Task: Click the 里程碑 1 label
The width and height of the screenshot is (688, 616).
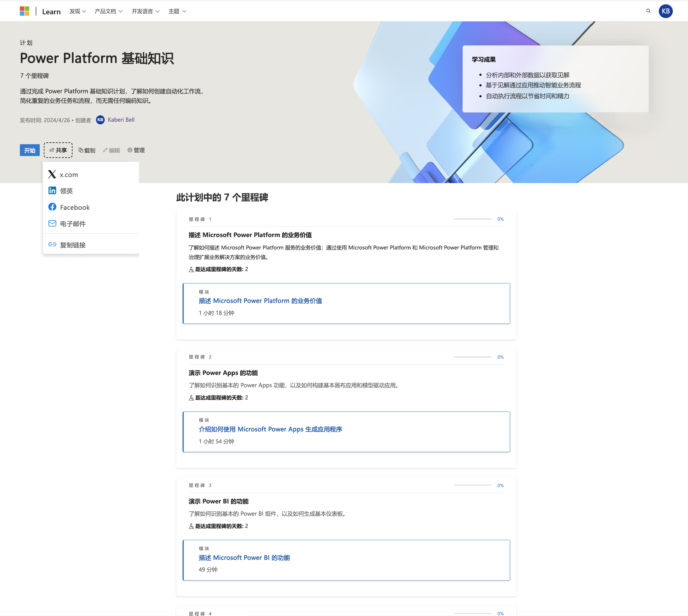Action: (200, 219)
